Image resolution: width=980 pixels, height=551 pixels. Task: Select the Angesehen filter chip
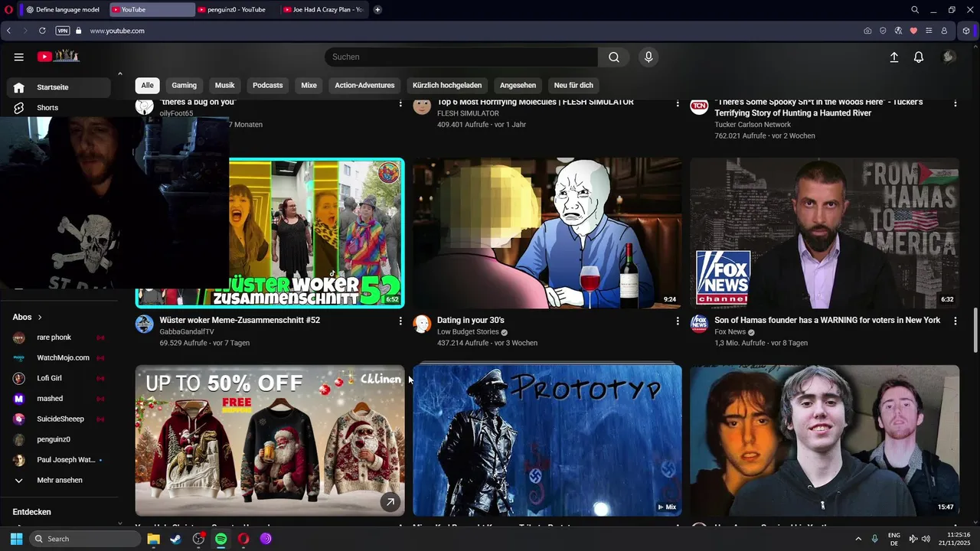518,86
